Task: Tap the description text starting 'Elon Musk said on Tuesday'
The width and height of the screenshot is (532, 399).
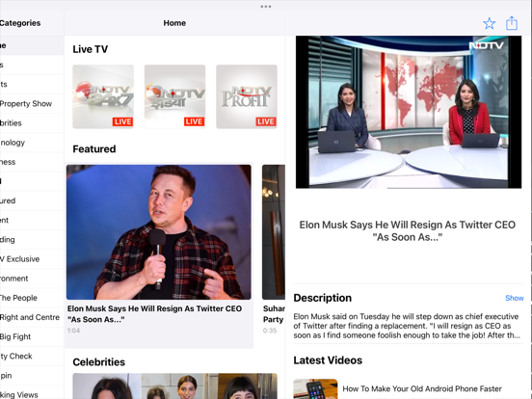Action: tap(407, 326)
